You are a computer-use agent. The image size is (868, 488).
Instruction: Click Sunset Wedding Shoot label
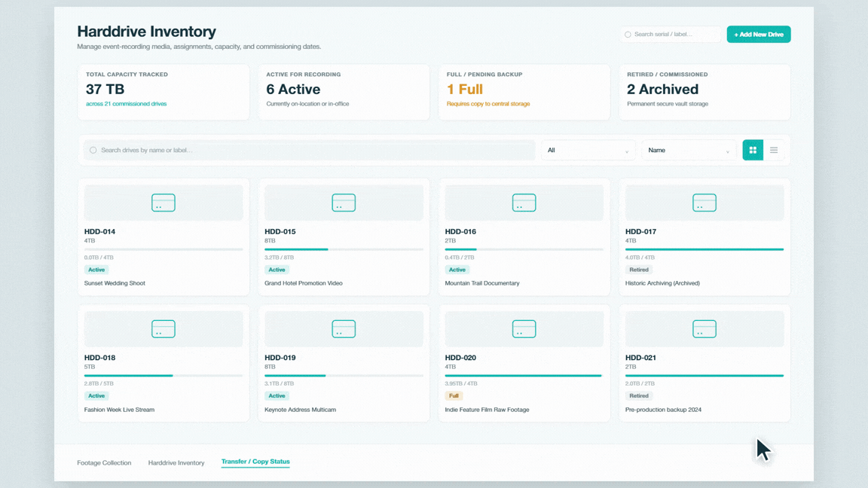(x=115, y=282)
